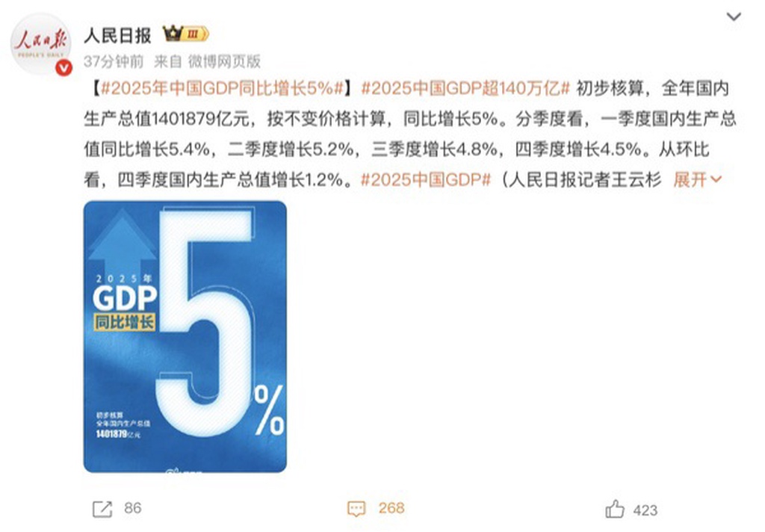Image resolution: width=765 pixels, height=532 pixels.
Task: Like the post with thumbs-up icon
Action: (x=615, y=509)
